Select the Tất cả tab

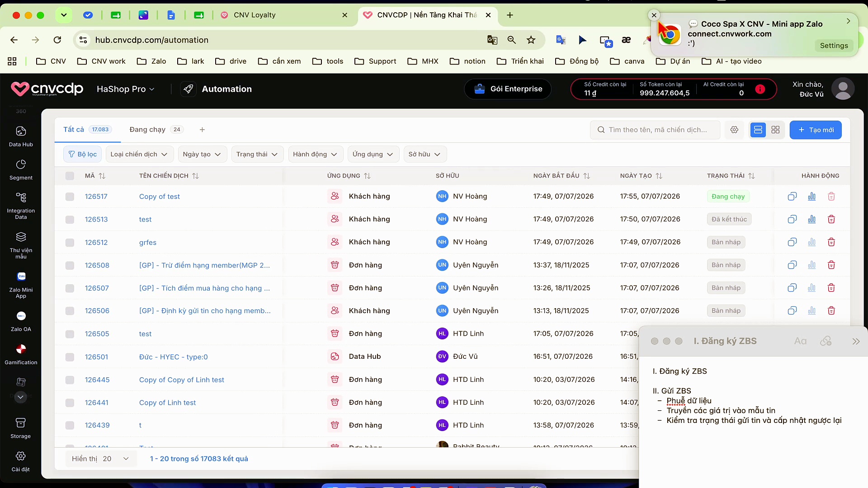click(88, 130)
